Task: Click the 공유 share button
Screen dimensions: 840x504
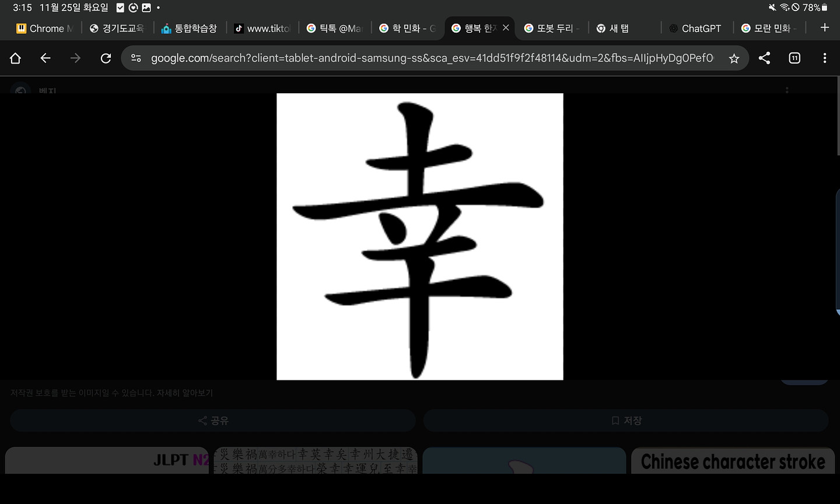Action: [213, 421]
